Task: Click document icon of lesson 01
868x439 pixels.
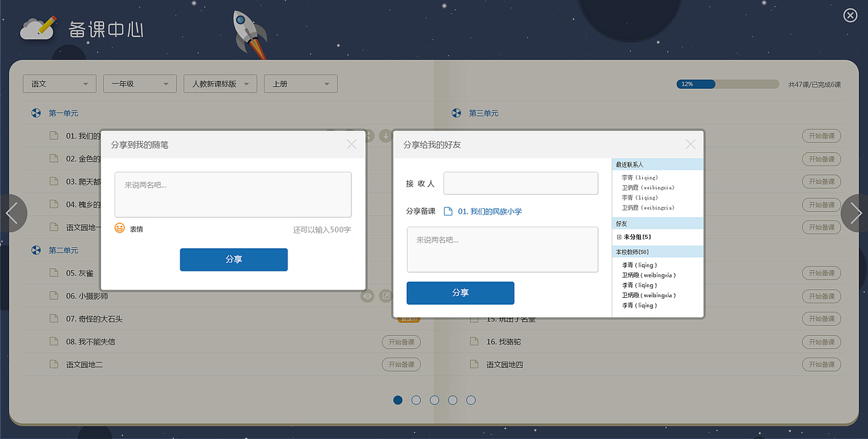Action: [54, 136]
